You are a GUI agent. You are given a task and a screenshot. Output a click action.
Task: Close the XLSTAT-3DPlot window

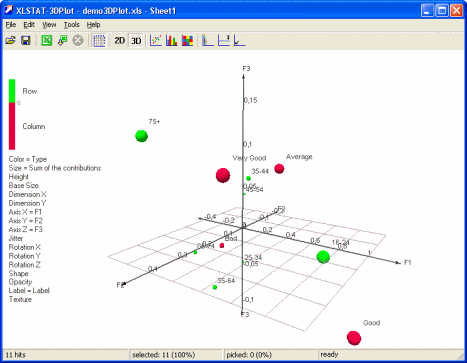[x=457, y=11]
